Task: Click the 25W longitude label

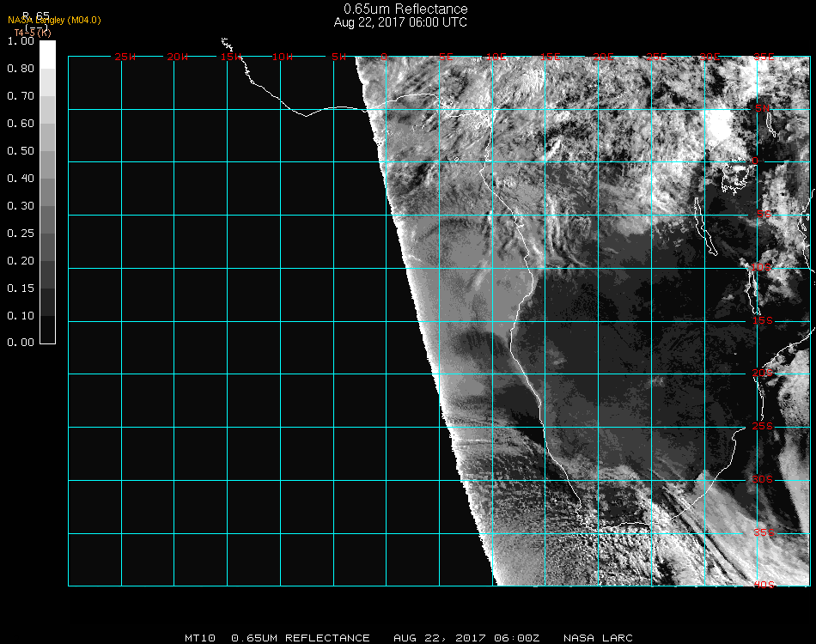Action: [125, 57]
